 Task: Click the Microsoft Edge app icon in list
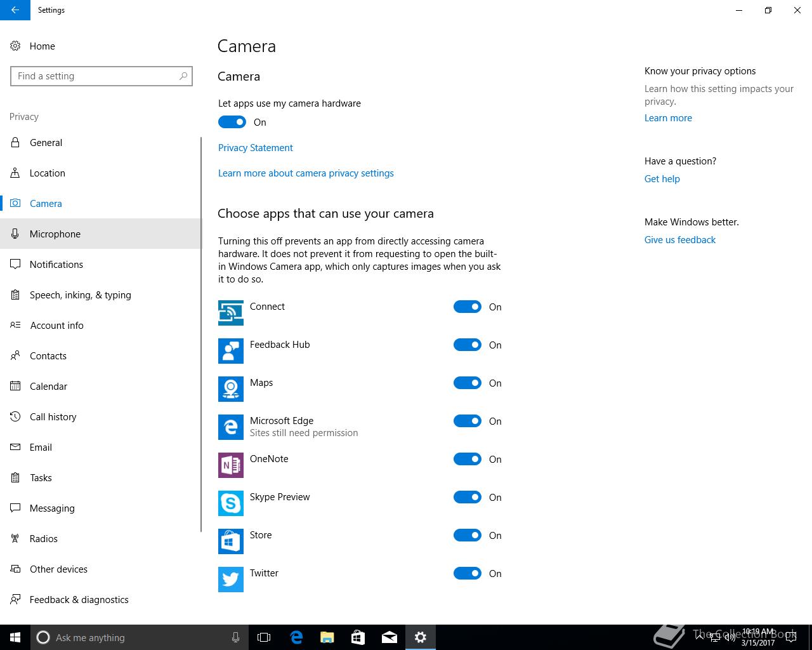(231, 427)
